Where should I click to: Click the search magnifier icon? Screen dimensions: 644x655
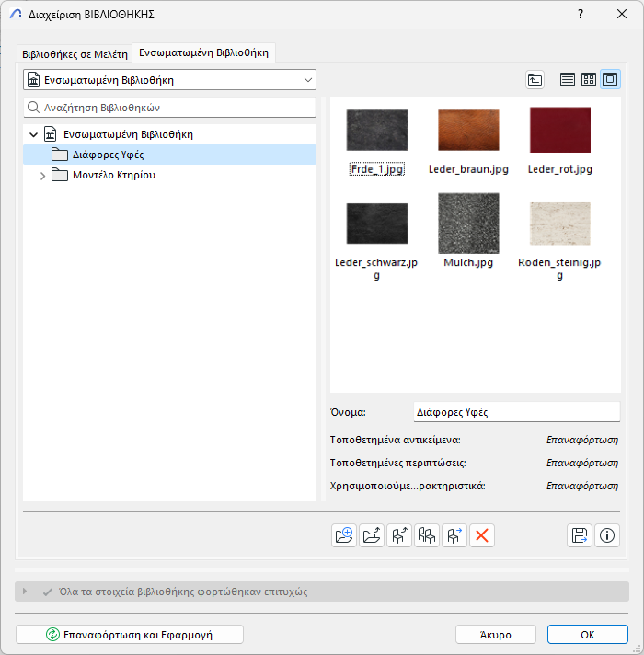tap(33, 108)
